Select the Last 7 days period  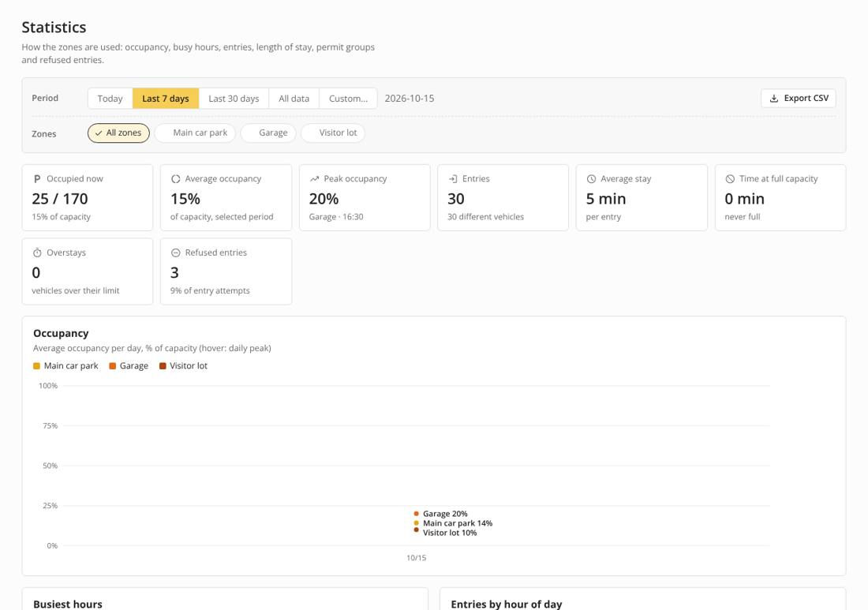click(x=166, y=99)
